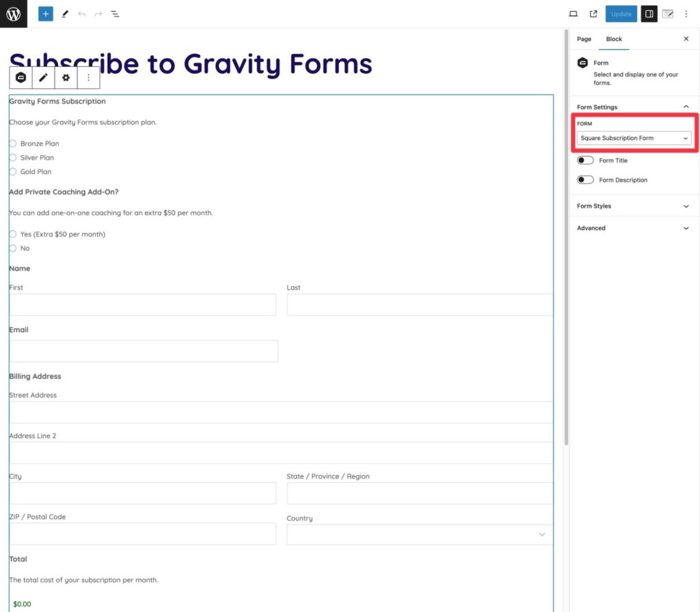Select the Tools pencil icon

66,14
